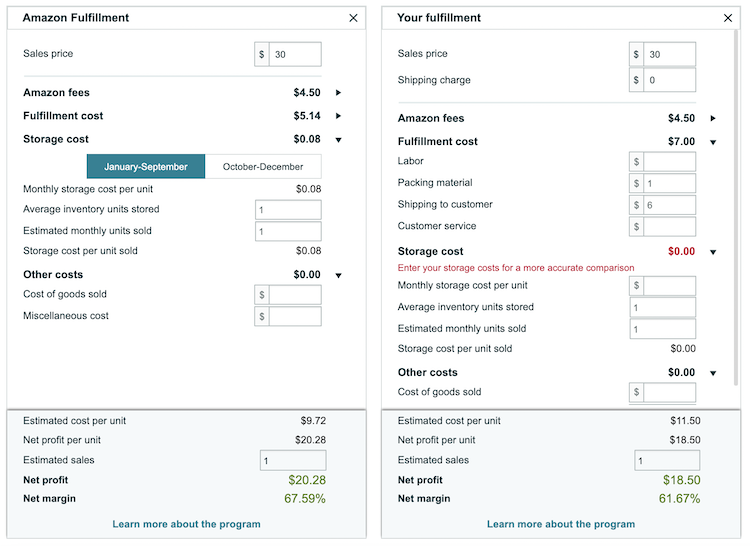The width and height of the screenshot is (750, 546).
Task: Collapse Other costs in Your fulfillment panel
Action: pyautogui.click(x=713, y=373)
